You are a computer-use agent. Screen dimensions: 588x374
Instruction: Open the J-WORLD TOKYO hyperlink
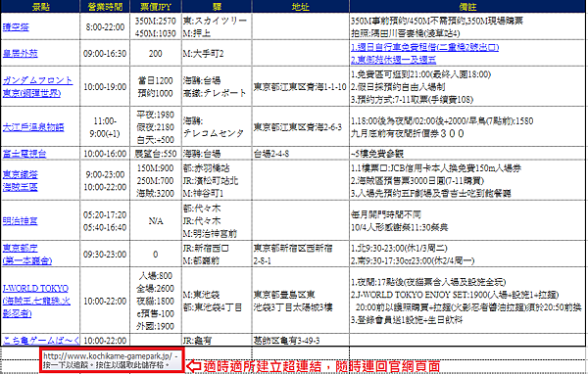pos(36,301)
